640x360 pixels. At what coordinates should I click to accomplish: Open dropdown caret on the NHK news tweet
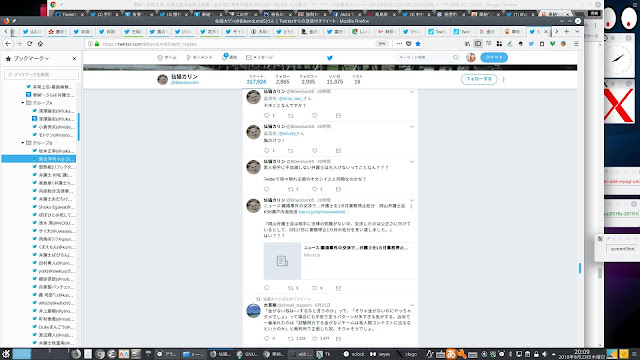tap(412, 200)
